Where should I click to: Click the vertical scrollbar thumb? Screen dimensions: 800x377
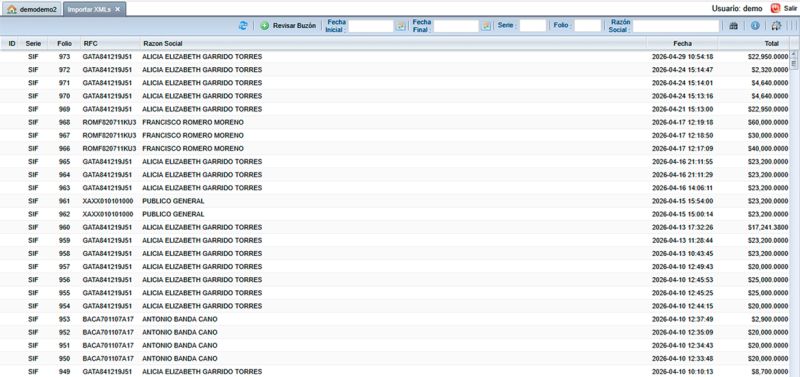[x=793, y=64]
